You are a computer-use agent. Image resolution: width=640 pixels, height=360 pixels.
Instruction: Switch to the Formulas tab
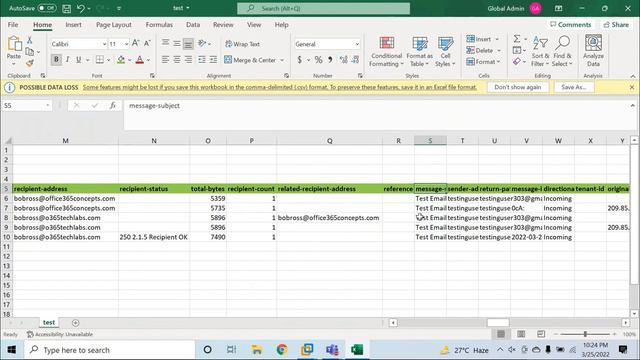tap(159, 25)
